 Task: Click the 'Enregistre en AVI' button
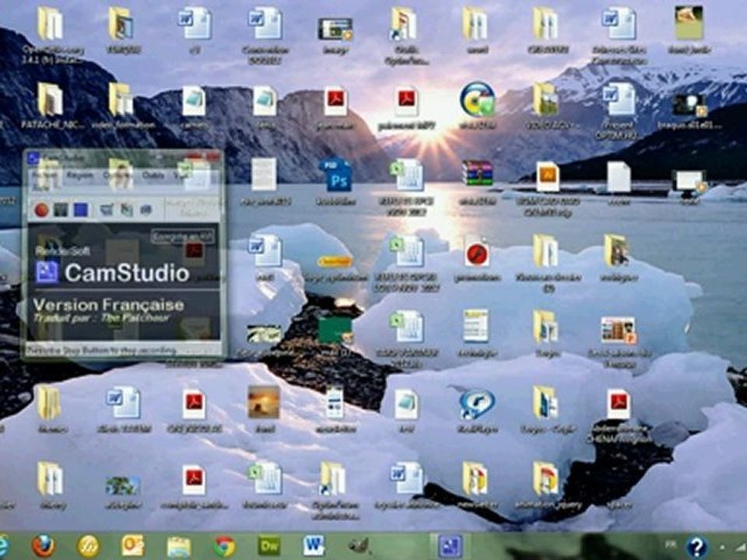click(183, 236)
